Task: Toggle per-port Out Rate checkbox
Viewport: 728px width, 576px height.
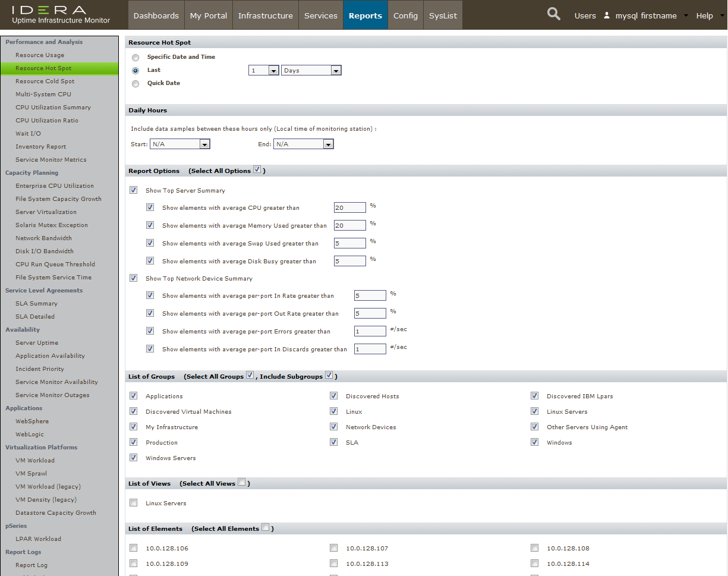Action: [x=150, y=313]
